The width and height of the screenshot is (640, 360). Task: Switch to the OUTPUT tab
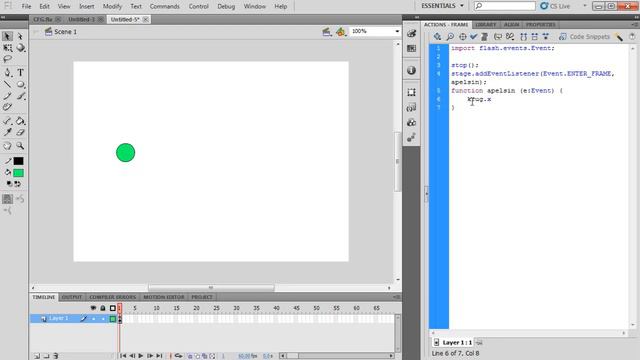[72, 297]
